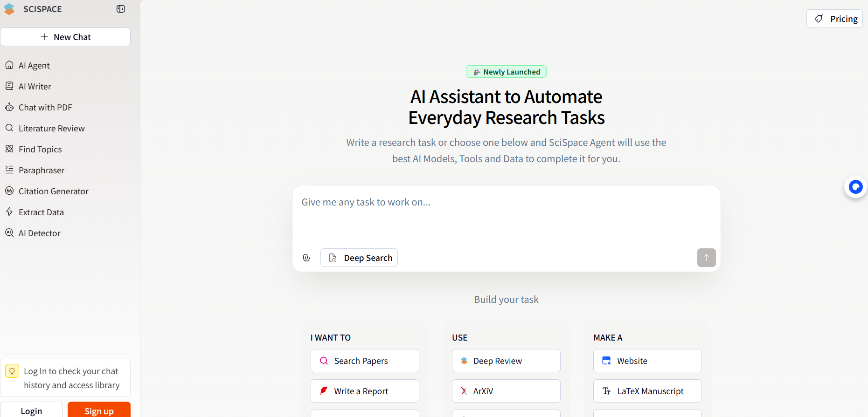Screen dimensions: 868x417
Task: Open the Pricing page
Action: [834, 19]
